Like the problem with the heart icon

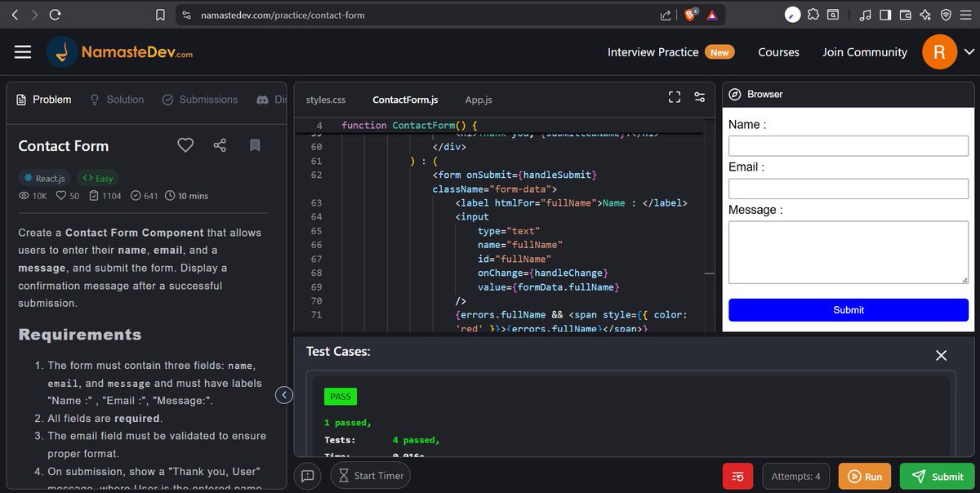[185, 145]
